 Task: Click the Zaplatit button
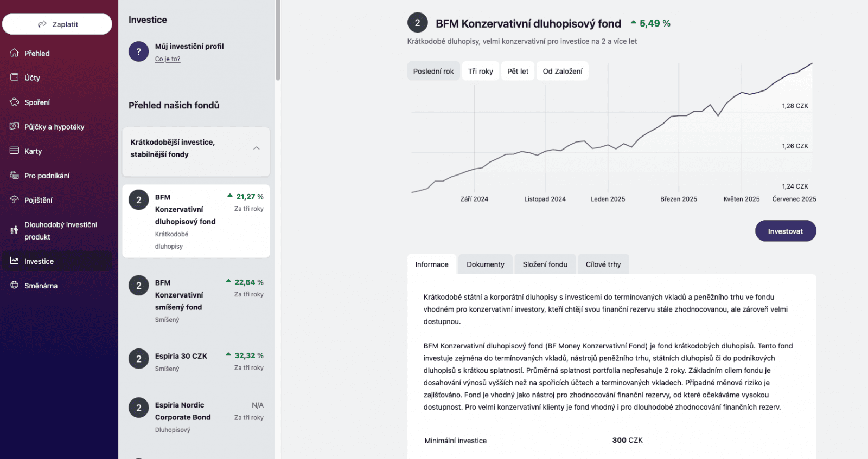(x=57, y=24)
